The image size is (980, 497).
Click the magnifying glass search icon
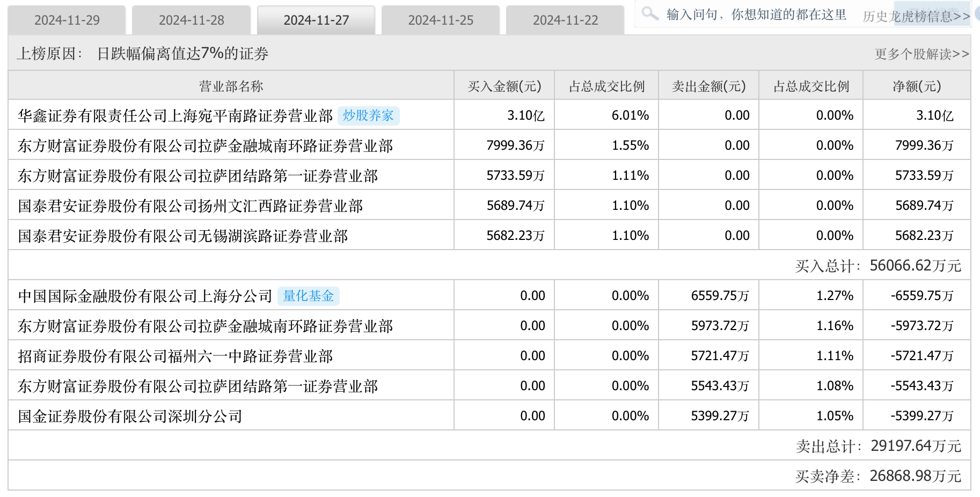click(x=649, y=13)
